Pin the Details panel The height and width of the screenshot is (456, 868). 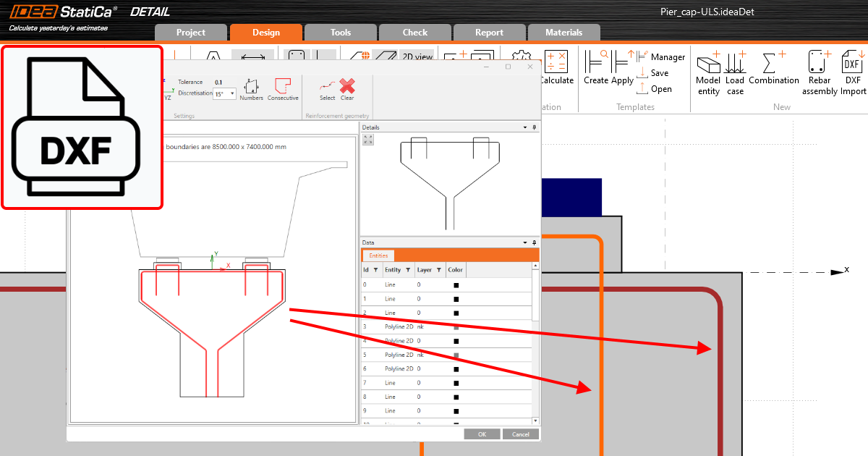click(533, 127)
